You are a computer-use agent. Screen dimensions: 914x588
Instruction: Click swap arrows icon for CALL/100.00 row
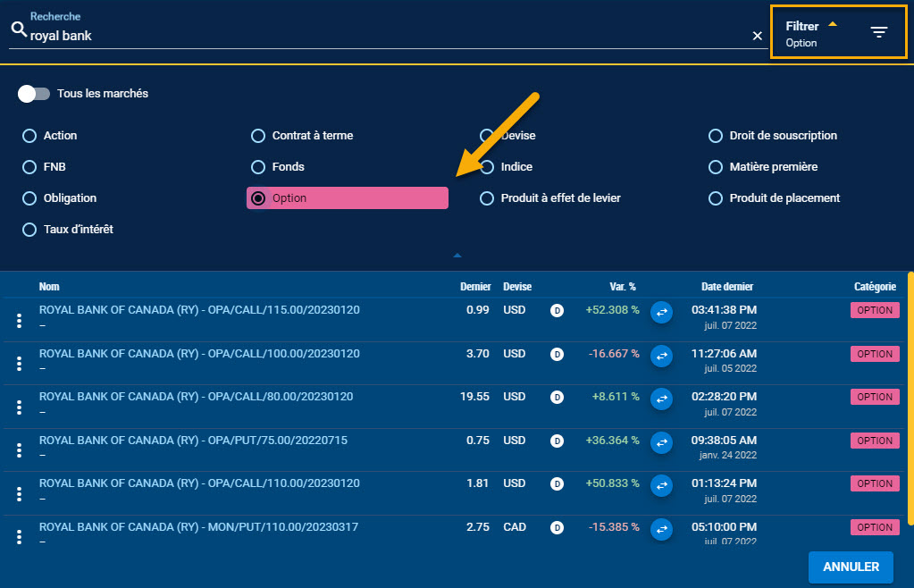coord(661,355)
